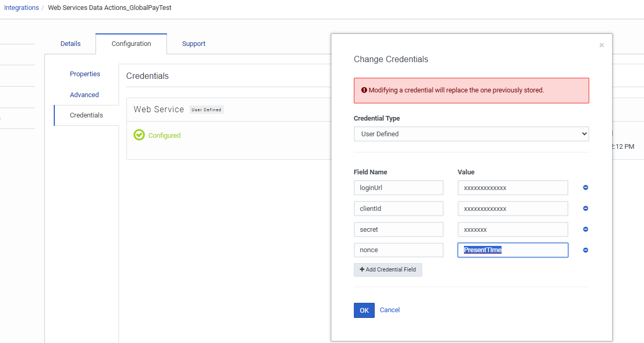The width and height of the screenshot is (644, 343).
Task: Cancel the credential changes
Action: [390, 310]
